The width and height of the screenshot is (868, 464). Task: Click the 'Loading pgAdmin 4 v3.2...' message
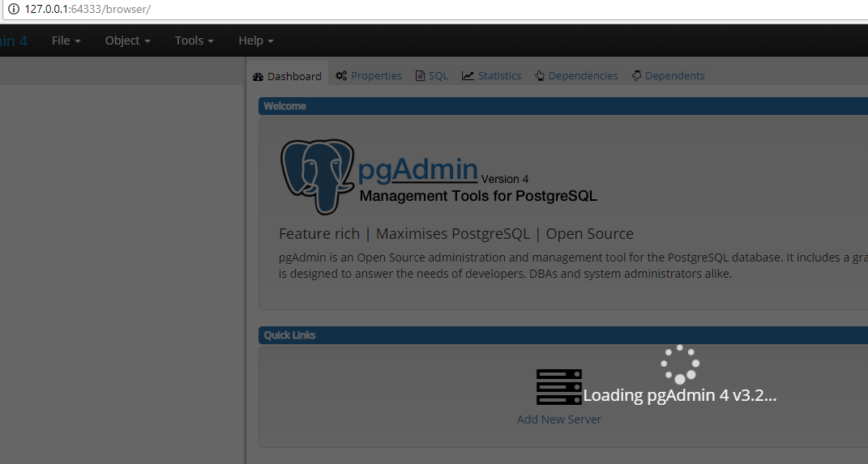pos(680,395)
